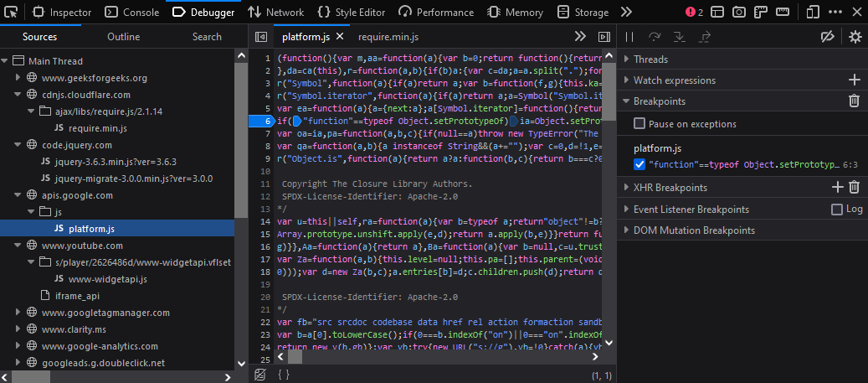Pause script execution button

(x=629, y=37)
